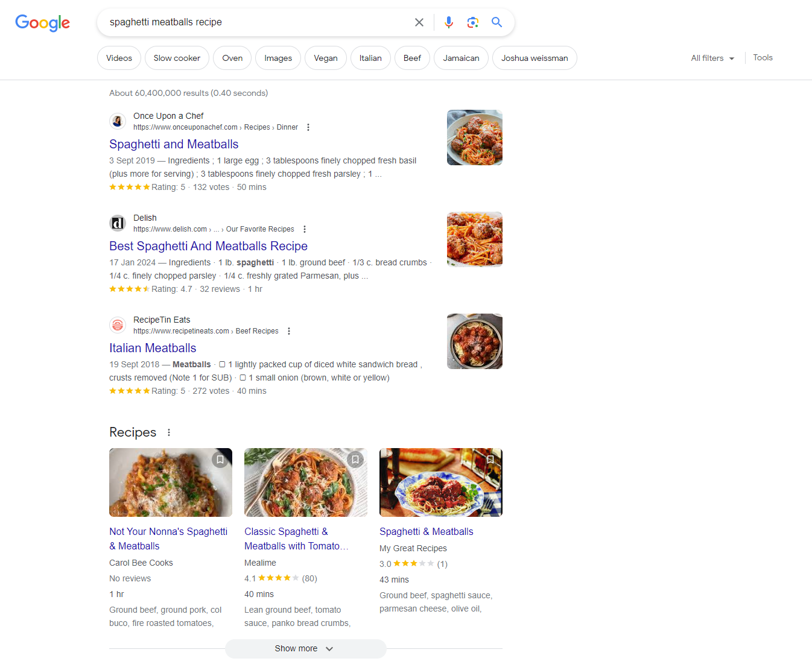
Task: Filter results by Videos
Action: pos(119,58)
